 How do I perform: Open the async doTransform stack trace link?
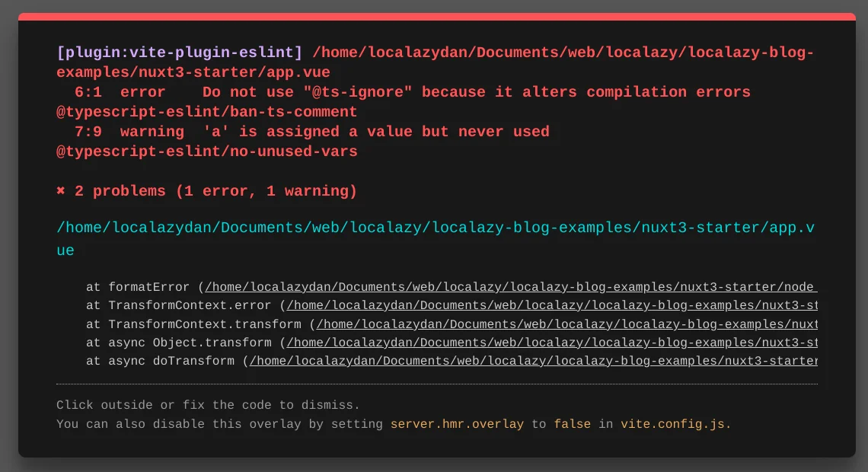pyautogui.click(x=532, y=361)
